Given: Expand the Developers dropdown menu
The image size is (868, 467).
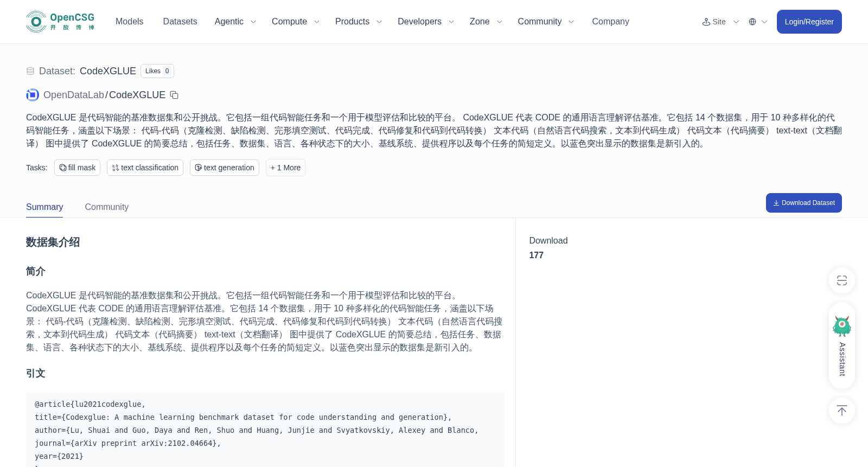Looking at the screenshot, I should pos(426,22).
